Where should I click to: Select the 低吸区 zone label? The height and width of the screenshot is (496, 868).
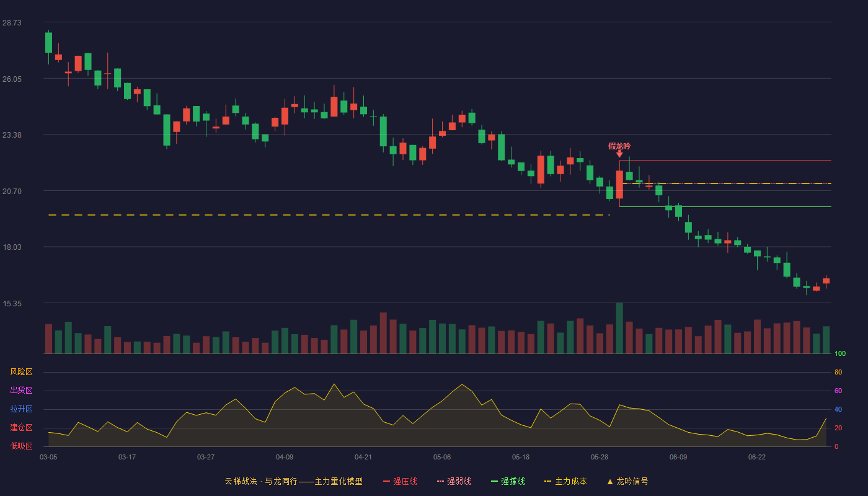click(21, 446)
